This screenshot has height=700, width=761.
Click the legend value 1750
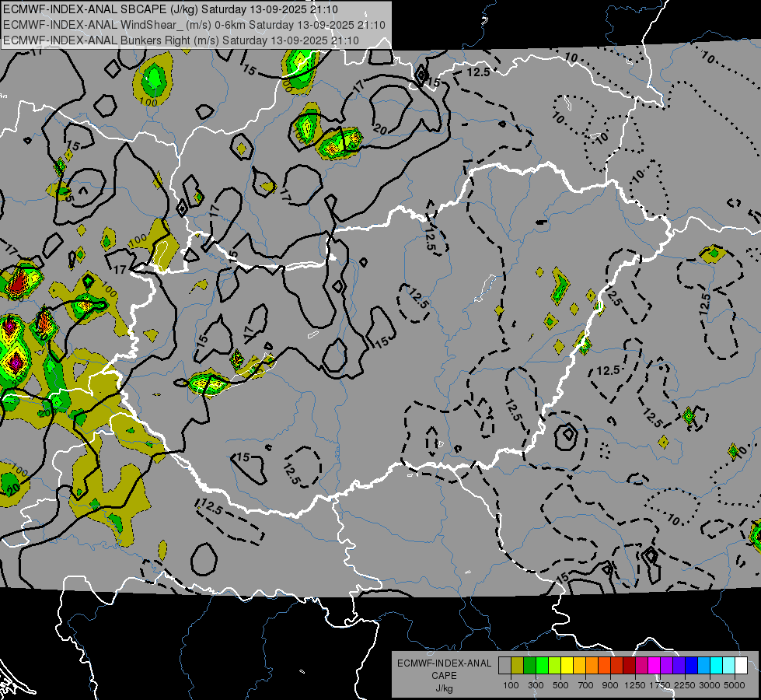[660, 685]
